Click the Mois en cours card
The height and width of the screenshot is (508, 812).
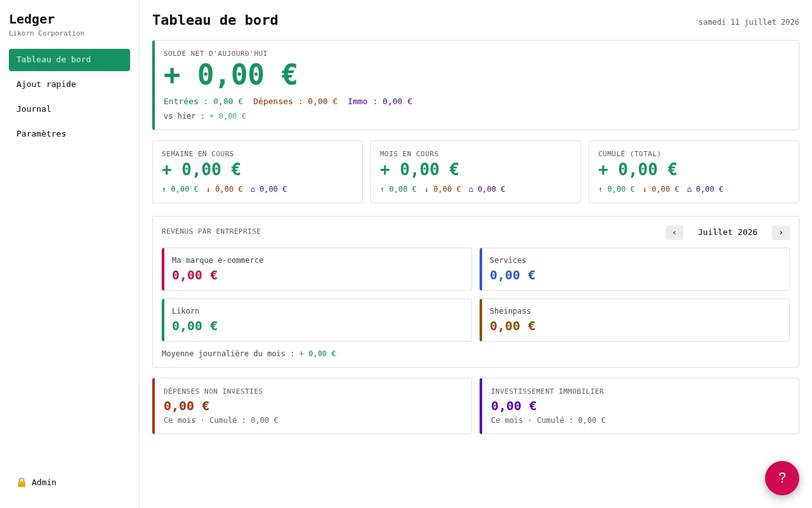point(476,171)
